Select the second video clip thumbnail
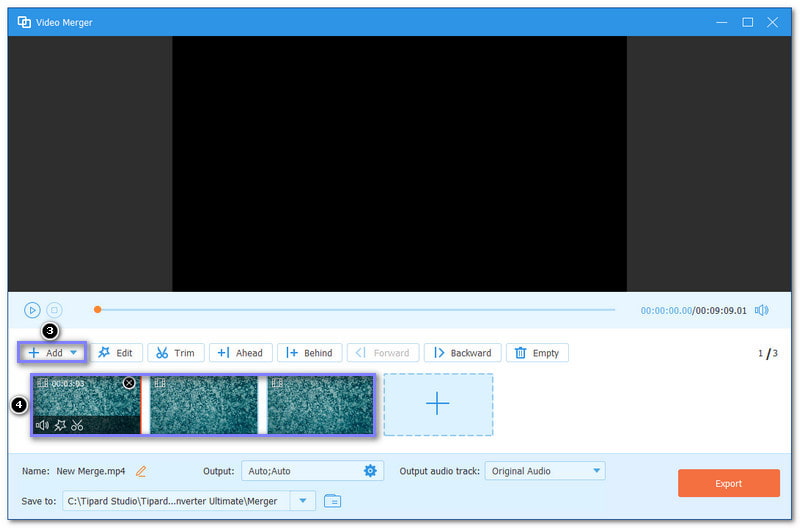 tap(204, 405)
